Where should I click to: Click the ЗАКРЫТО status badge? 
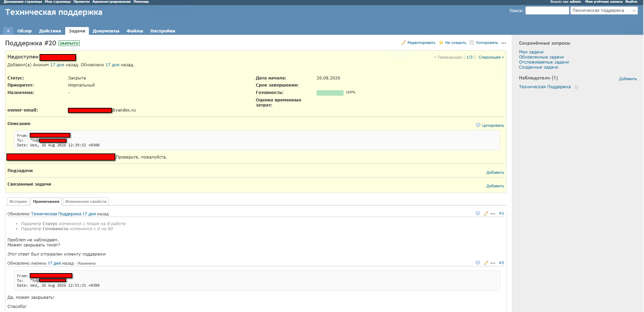(69, 43)
